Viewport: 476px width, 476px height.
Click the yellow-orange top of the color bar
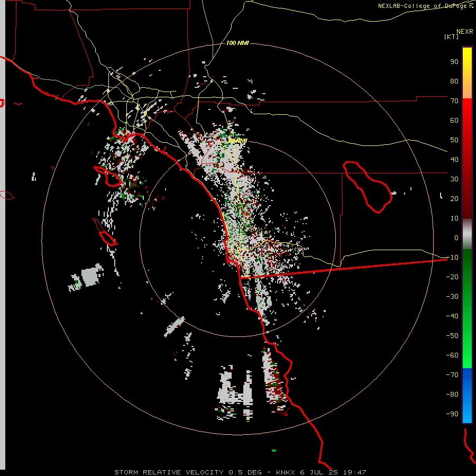click(x=467, y=73)
